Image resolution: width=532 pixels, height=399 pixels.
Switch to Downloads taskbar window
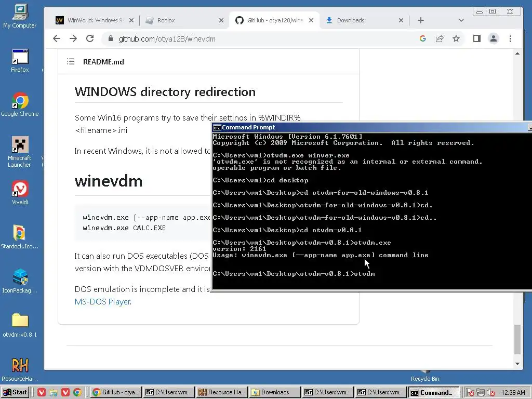(275, 392)
